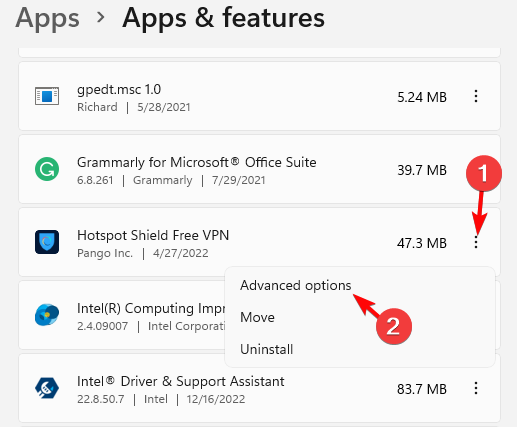
Task: Select the Hotspot Shield Free VPN entry
Action: coord(153,235)
